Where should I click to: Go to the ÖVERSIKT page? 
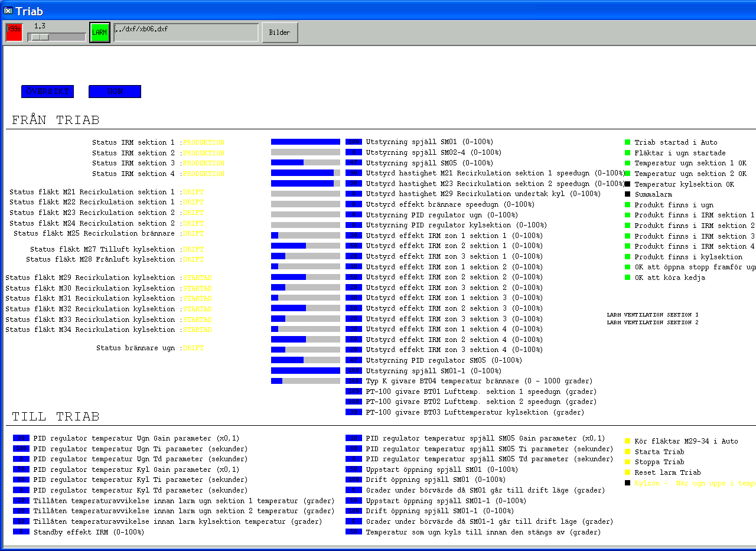pyautogui.click(x=48, y=92)
